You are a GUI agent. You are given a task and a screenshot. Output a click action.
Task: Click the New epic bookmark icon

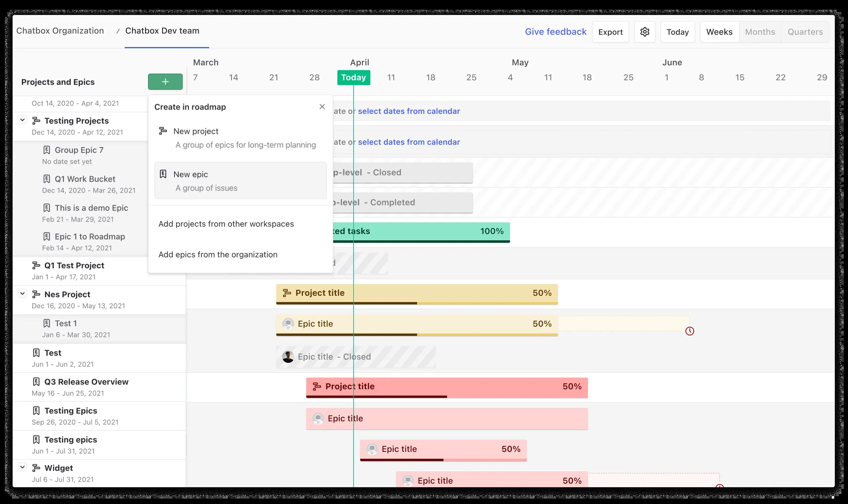pos(163,174)
